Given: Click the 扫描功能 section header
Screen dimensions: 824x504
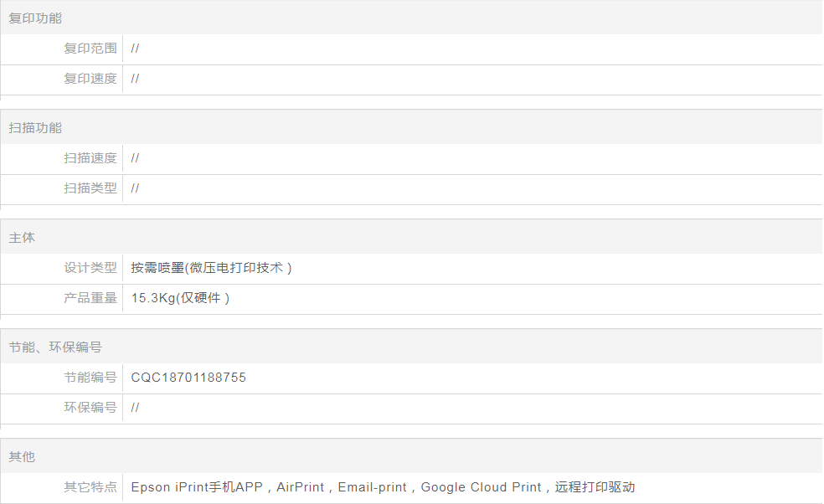Looking at the screenshot, I should coord(35,127).
